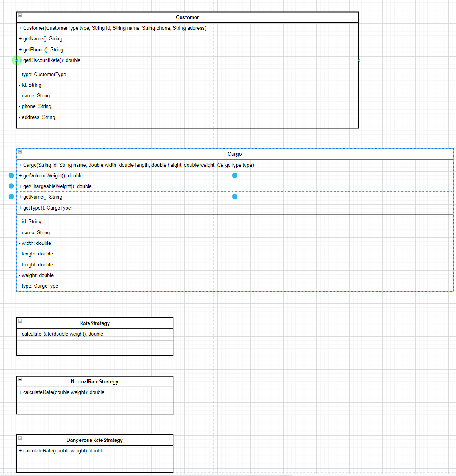
Task: Select calculateRate row in DangerousRateStrategy class
Action: (95, 451)
